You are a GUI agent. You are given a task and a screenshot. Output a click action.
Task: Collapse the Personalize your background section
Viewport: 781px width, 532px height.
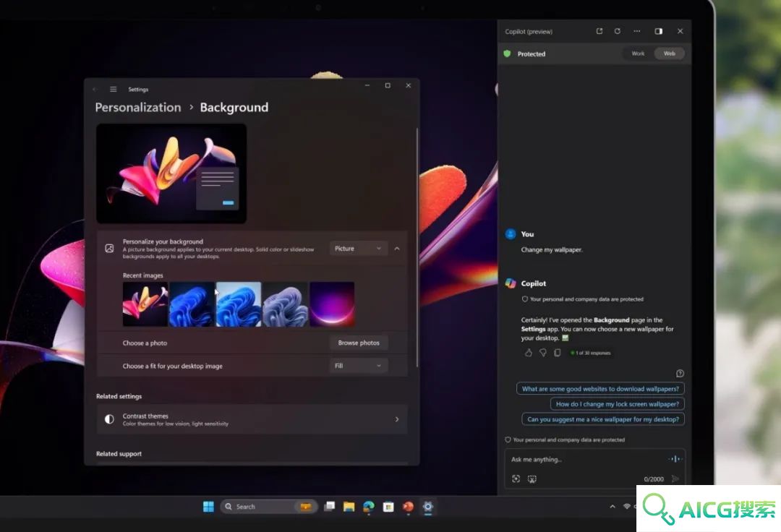point(397,249)
